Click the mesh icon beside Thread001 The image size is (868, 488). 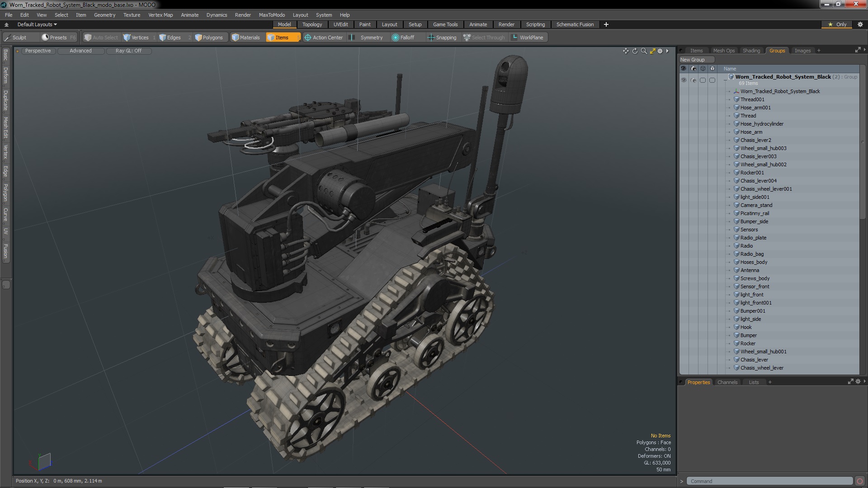[736, 99]
